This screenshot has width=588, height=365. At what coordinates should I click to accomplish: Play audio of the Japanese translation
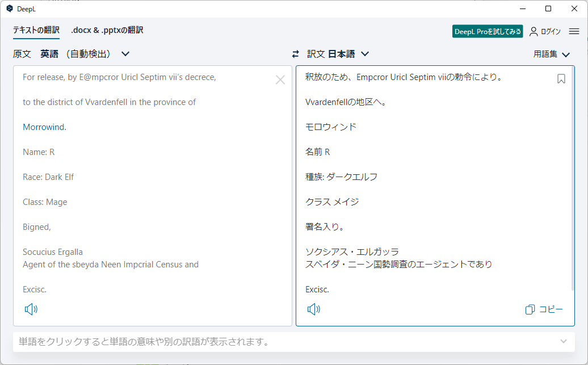point(313,309)
